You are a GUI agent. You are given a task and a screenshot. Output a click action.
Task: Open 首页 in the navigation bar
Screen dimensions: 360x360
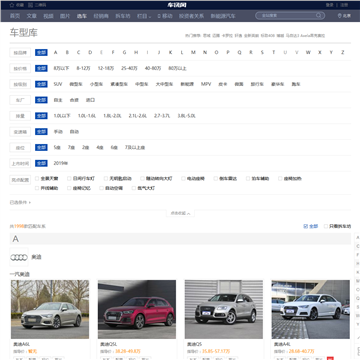click(15, 16)
